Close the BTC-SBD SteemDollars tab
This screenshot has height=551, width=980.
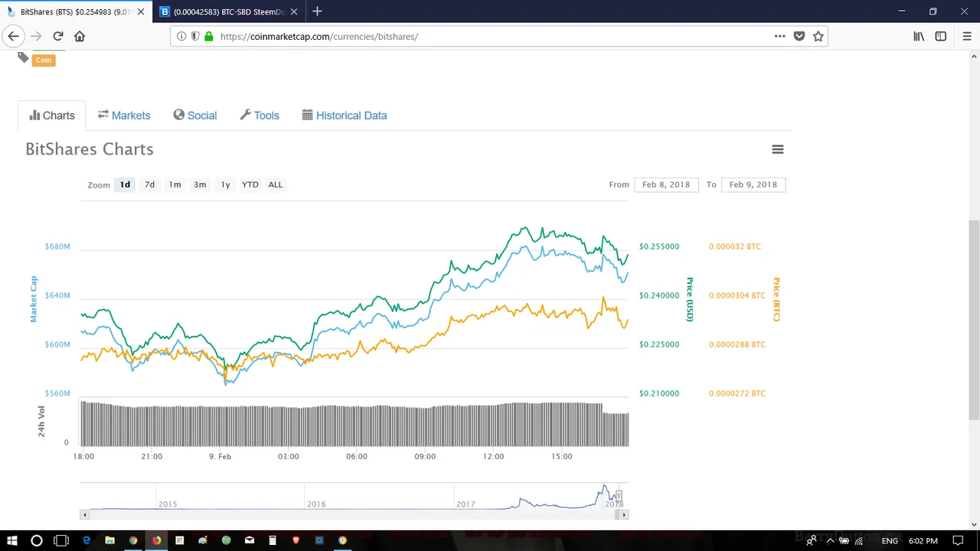pos(294,11)
